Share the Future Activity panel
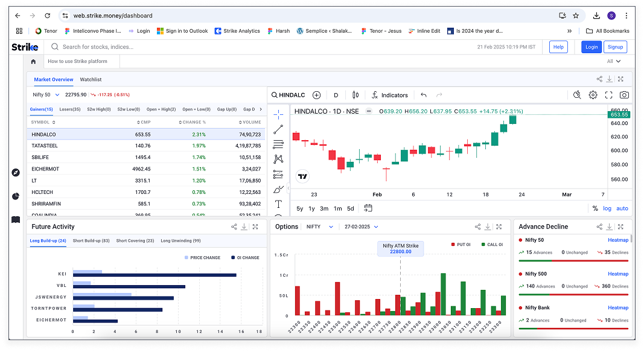The height and width of the screenshot is (351, 644). [x=234, y=227]
